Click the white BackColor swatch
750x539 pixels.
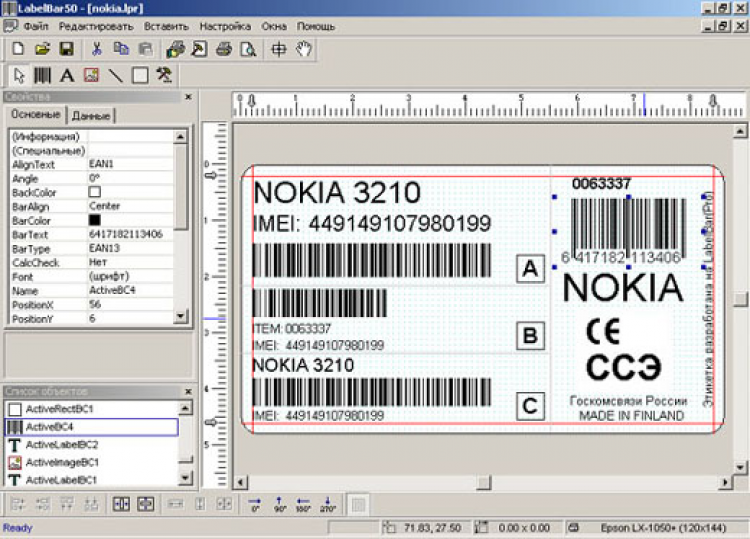click(95, 192)
